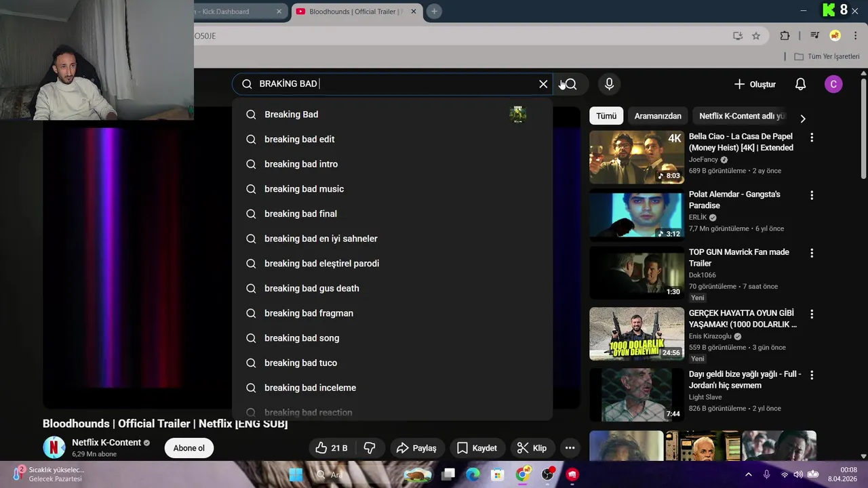Click the install app icon in address bar
The width and height of the screenshot is (868, 488).
(738, 36)
